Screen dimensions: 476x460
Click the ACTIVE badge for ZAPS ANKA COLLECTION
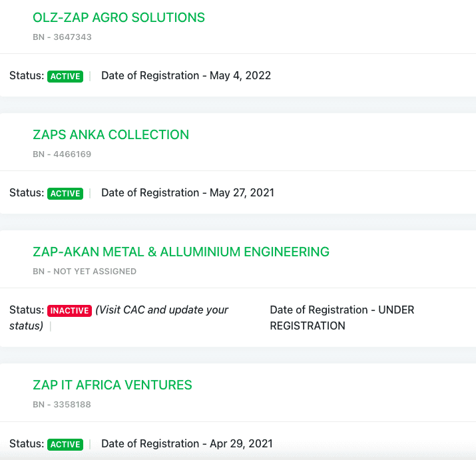click(65, 194)
